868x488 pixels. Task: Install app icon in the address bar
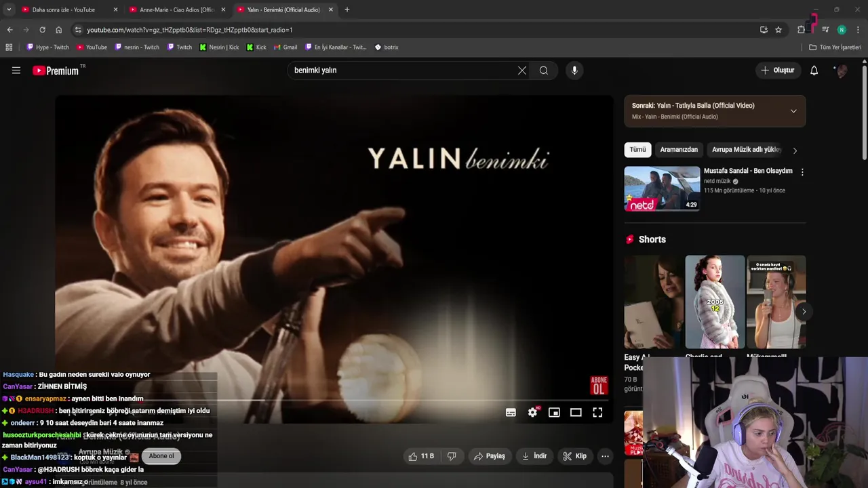pyautogui.click(x=764, y=30)
